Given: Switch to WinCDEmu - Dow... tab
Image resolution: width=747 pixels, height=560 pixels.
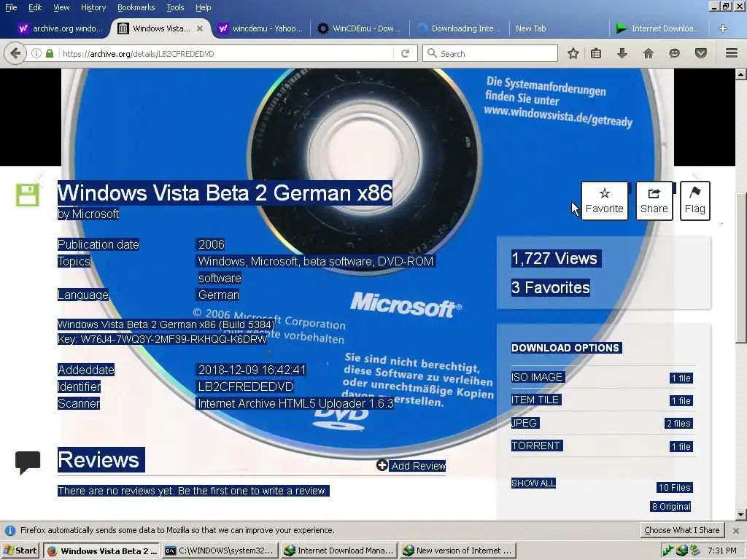Looking at the screenshot, I should [360, 28].
